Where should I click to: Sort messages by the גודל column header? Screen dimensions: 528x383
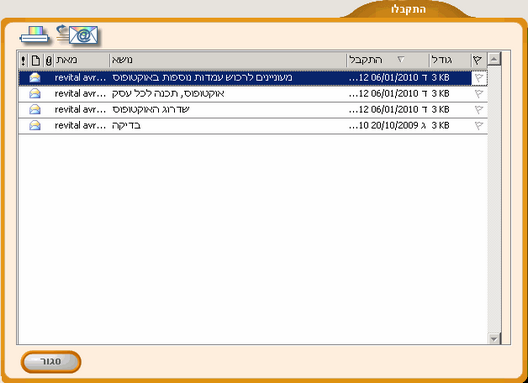[450, 60]
